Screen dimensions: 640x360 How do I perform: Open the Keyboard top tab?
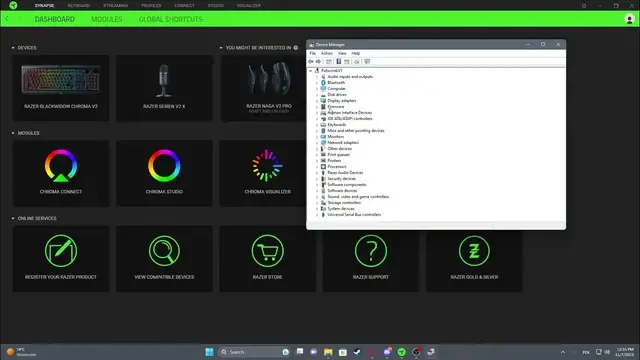78,6
